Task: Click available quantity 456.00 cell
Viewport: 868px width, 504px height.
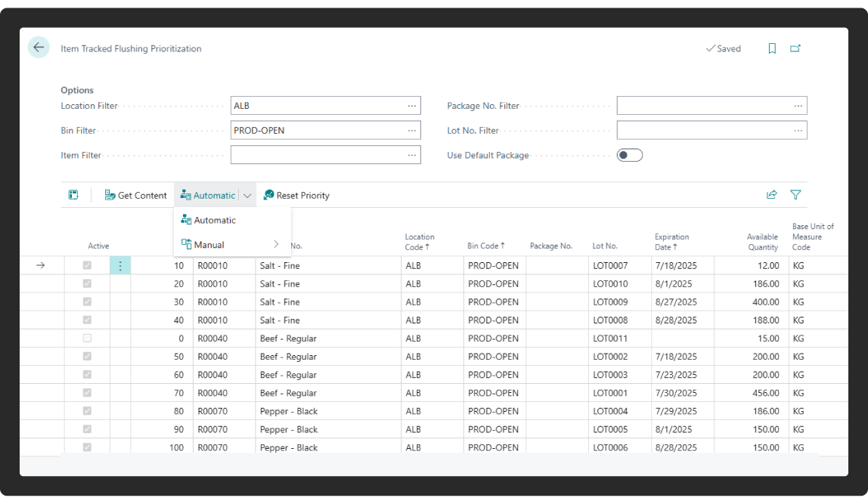Action: 752,394
